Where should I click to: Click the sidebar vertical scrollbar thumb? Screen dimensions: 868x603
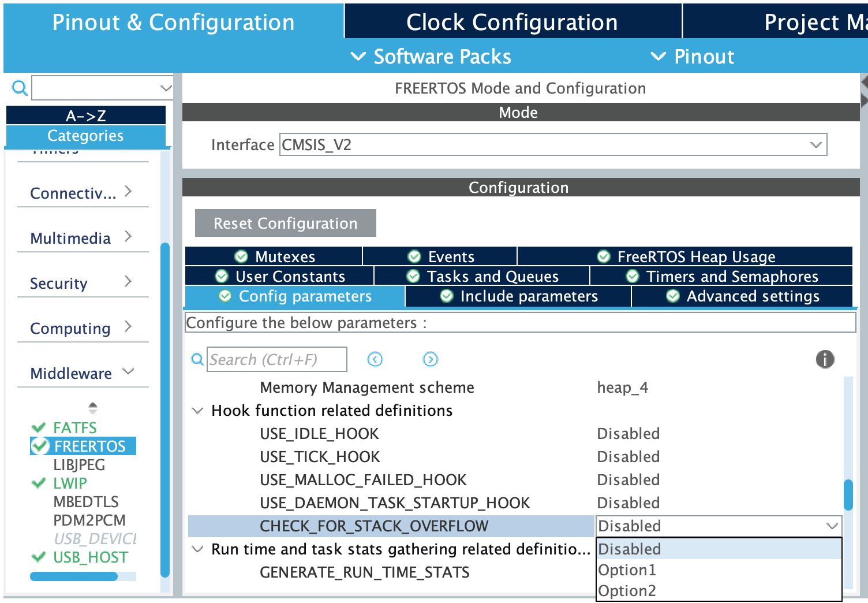165,410
